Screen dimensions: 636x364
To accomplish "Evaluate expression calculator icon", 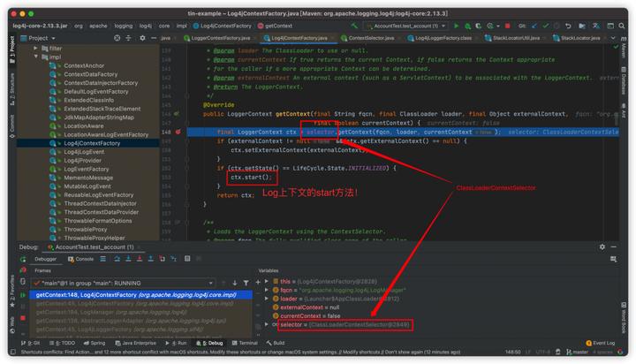I will coord(187,259).
